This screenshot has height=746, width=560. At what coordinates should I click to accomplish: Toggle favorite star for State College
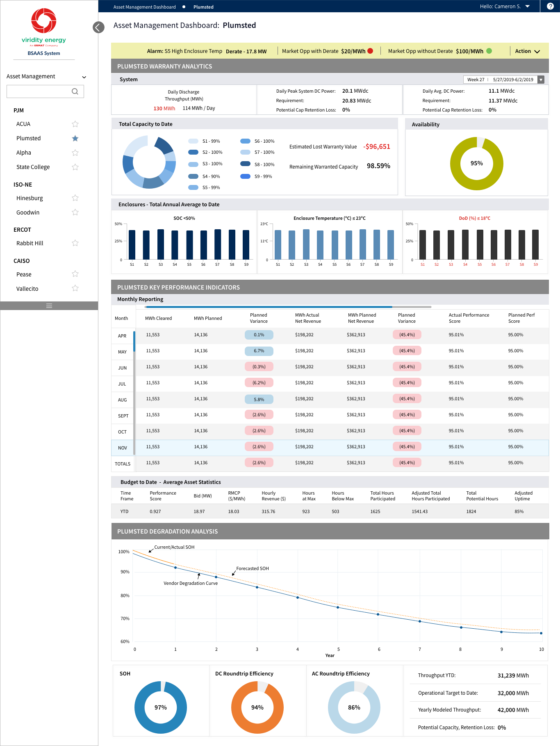[x=75, y=167]
